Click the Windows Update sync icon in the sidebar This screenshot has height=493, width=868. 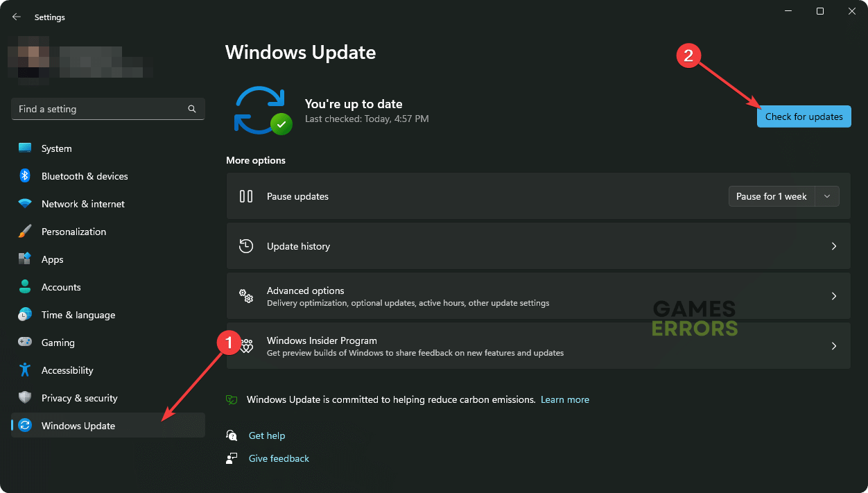(25, 426)
